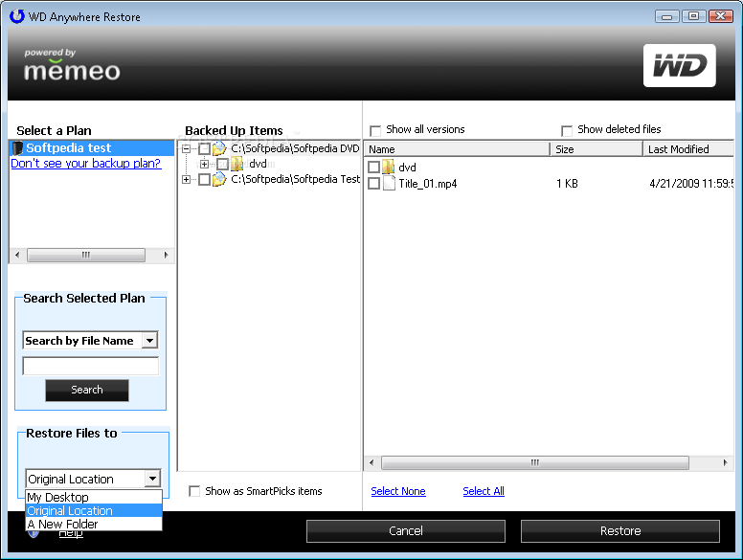Choose Original Location from the list

pos(94,510)
